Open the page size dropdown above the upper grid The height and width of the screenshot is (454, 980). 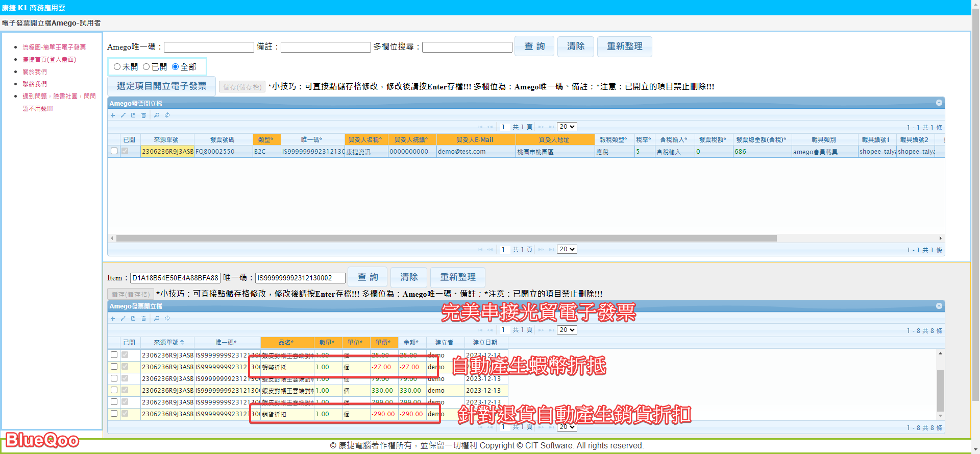click(x=567, y=127)
